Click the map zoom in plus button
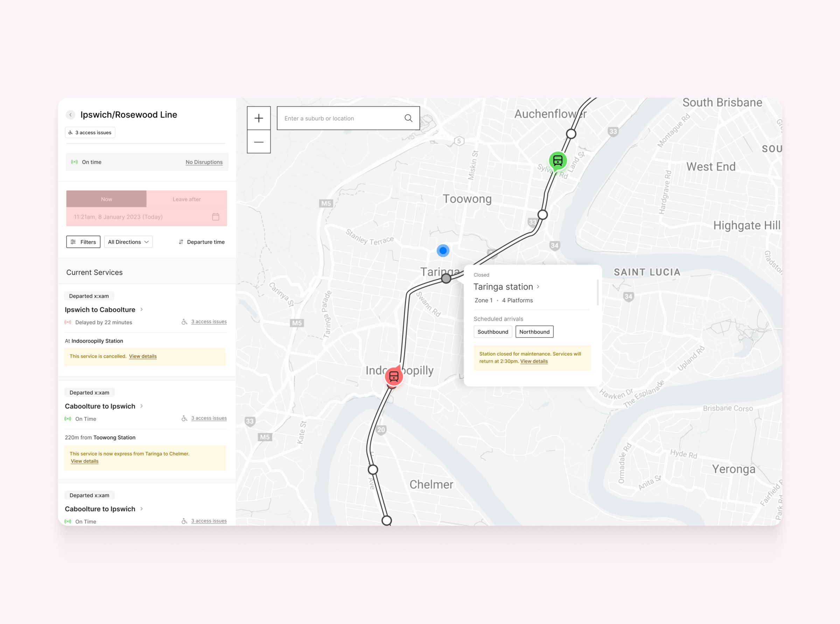 click(259, 118)
